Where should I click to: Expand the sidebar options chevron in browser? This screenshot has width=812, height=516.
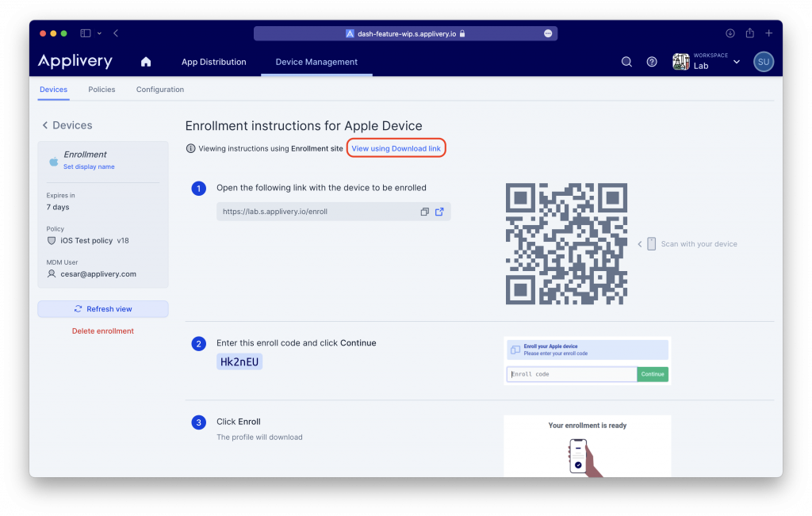[99, 33]
